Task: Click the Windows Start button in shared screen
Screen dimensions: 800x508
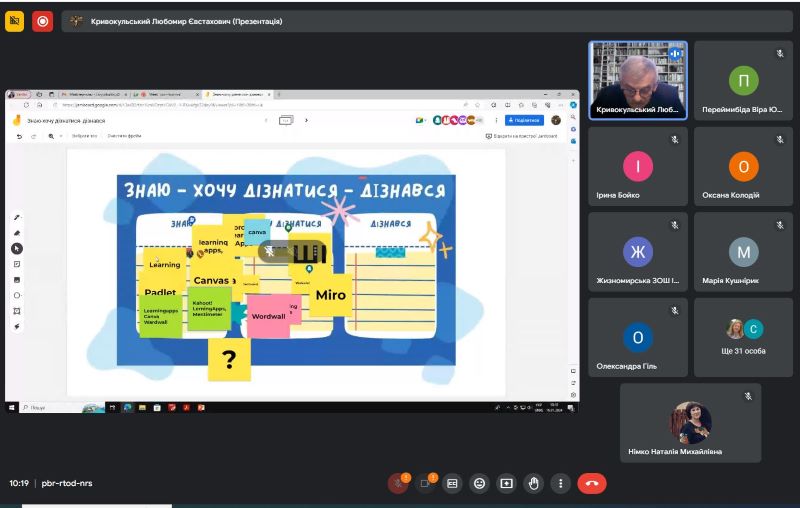Action: point(11,408)
